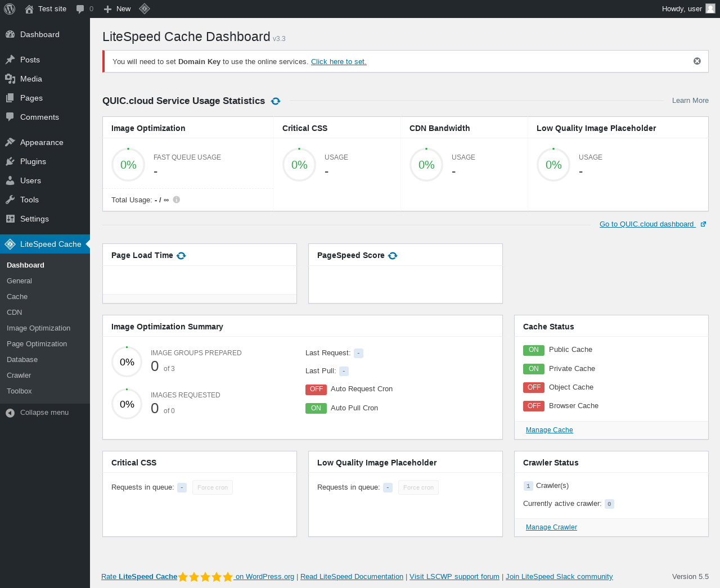Open the LiteSpeed General submenu
The image size is (720, 588).
click(45, 281)
